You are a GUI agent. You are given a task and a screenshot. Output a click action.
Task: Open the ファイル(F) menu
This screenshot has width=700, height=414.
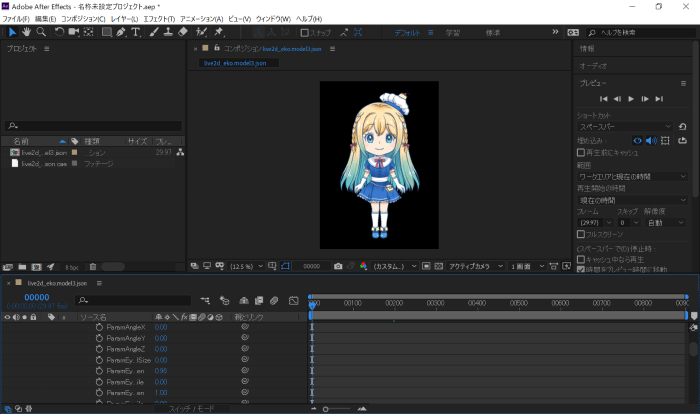click(x=16, y=19)
